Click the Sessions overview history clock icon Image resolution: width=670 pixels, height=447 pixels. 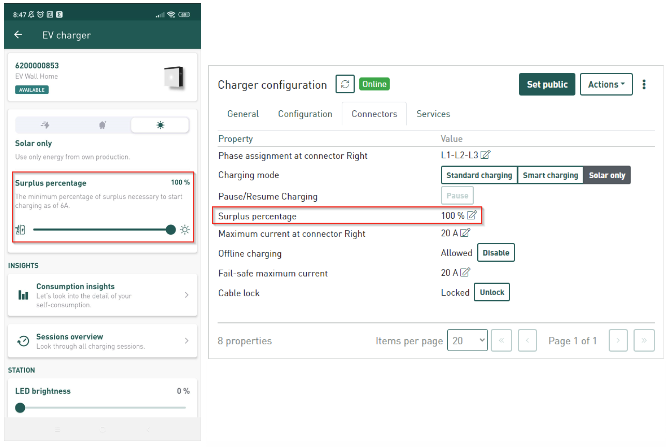pyautogui.click(x=23, y=341)
